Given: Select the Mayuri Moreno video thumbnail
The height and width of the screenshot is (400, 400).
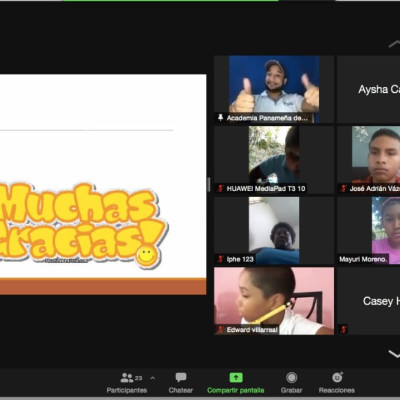Looking at the screenshot, I should click(369, 231).
